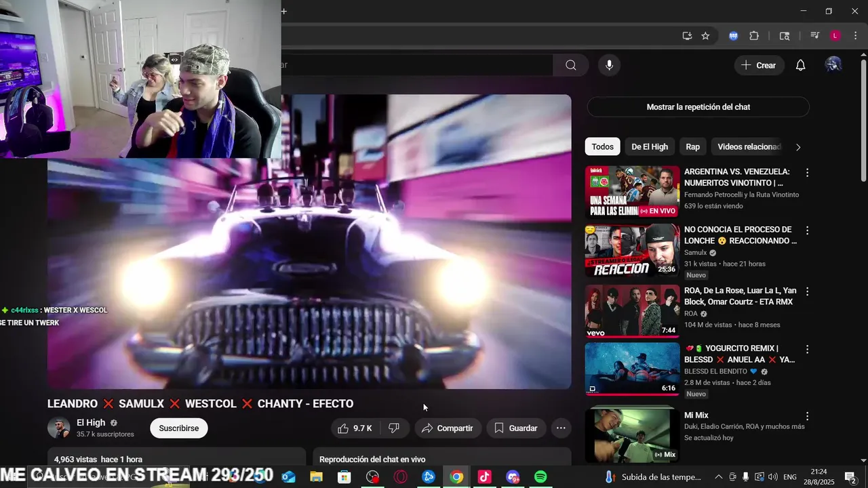This screenshot has width=868, height=488.
Task: Open the Mi Mix title link
Action: pos(696,415)
